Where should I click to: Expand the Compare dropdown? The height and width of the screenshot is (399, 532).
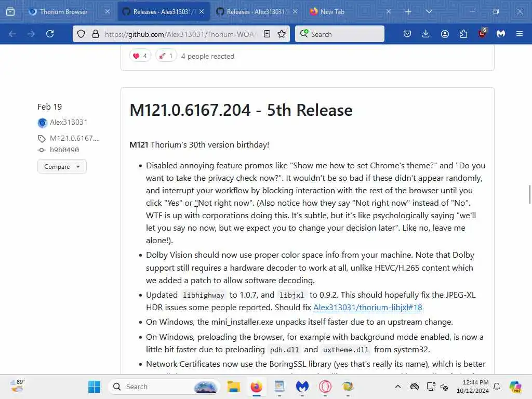coord(62,167)
